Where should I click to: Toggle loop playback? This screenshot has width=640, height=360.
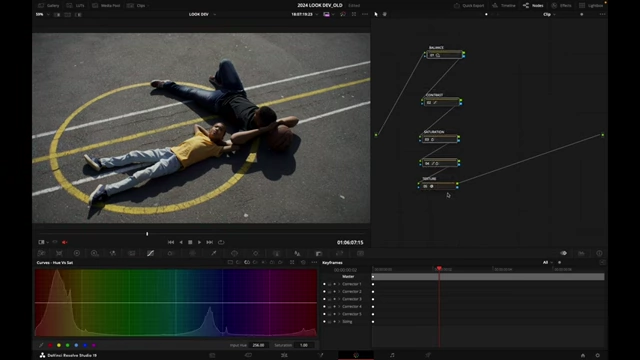coord(221,242)
